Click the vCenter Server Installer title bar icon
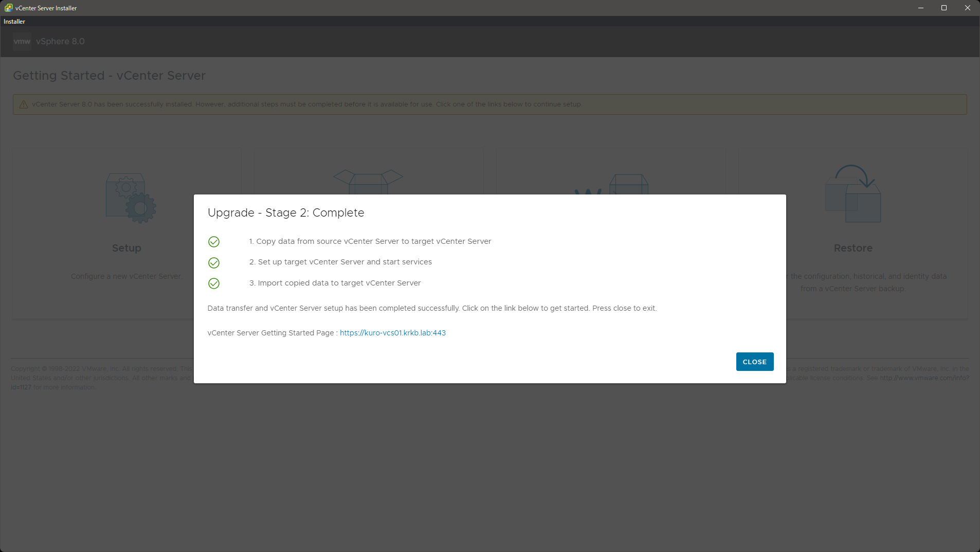980x552 pixels. (x=8, y=8)
